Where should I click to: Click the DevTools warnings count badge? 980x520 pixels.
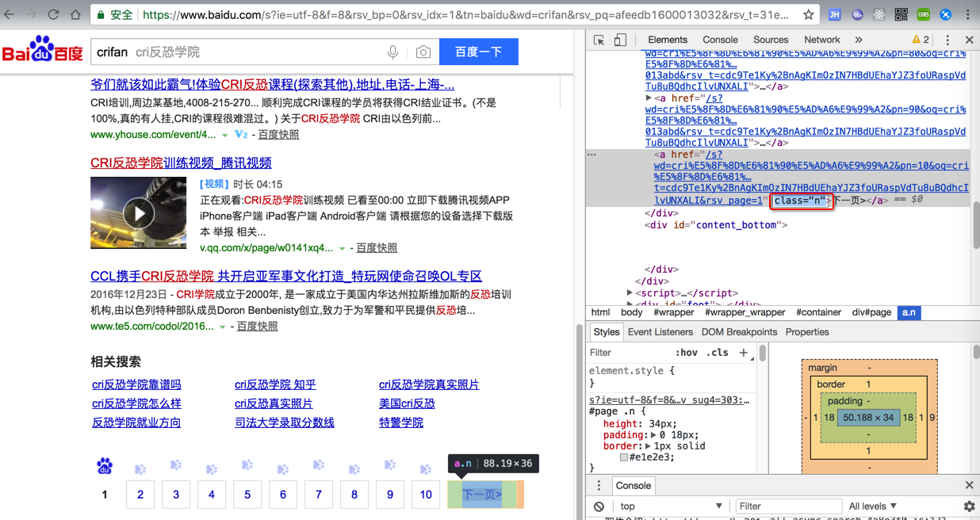coord(921,40)
